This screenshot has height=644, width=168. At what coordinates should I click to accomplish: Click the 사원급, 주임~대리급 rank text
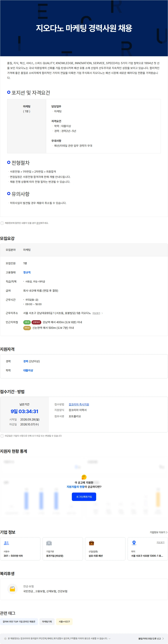pyautogui.click(x=35, y=282)
